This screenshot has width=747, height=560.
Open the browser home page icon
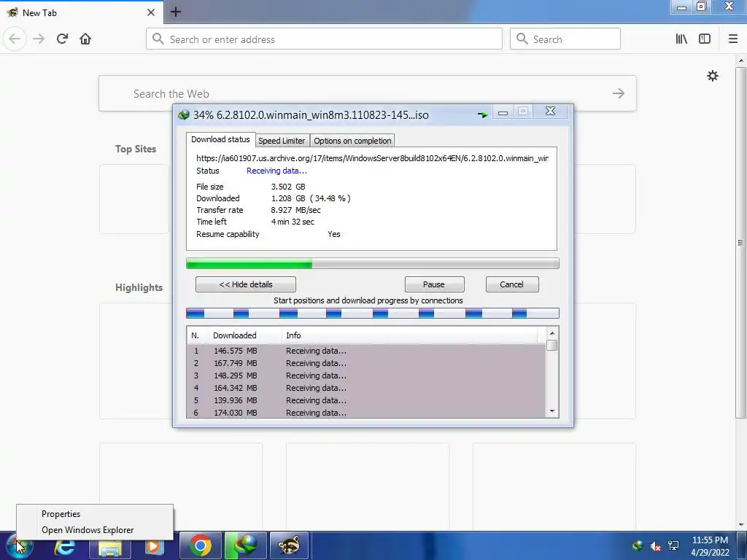[x=85, y=39]
